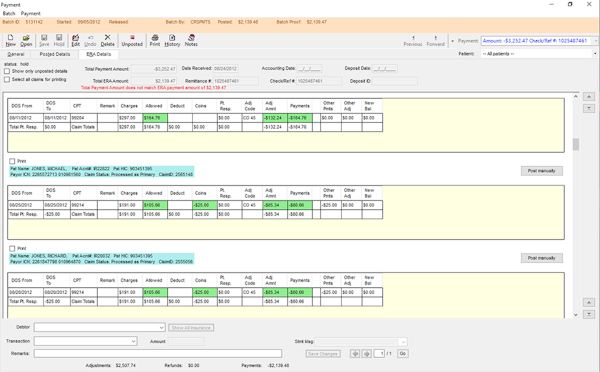Image resolution: width=600 pixels, height=372 pixels.
Task: Open the Payment dropdown
Action: [595, 41]
